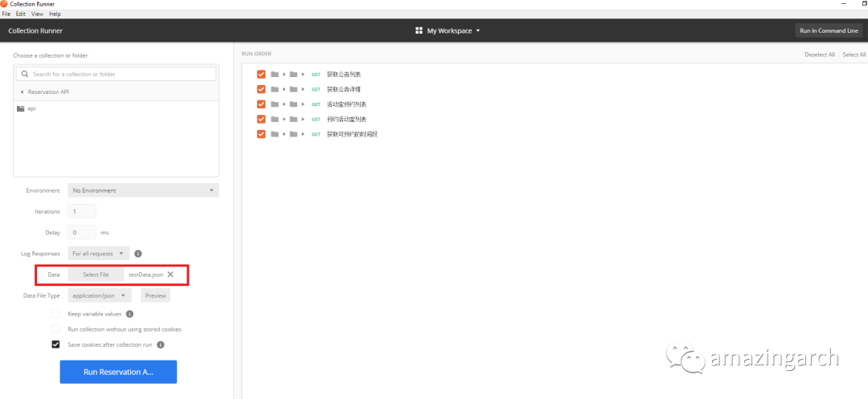The image size is (868, 399).
Task: Open the Data File Type dropdown
Action: 100,295
